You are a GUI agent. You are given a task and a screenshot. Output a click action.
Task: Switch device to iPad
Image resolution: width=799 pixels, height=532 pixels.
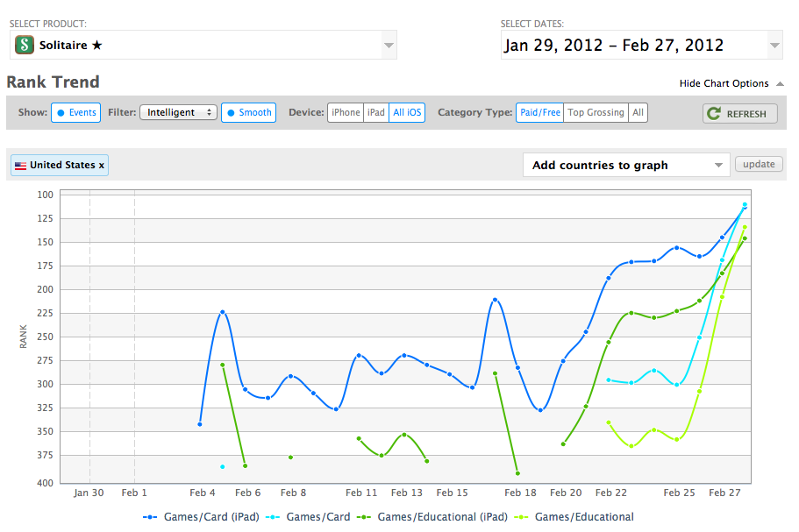[x=376, y=112]
